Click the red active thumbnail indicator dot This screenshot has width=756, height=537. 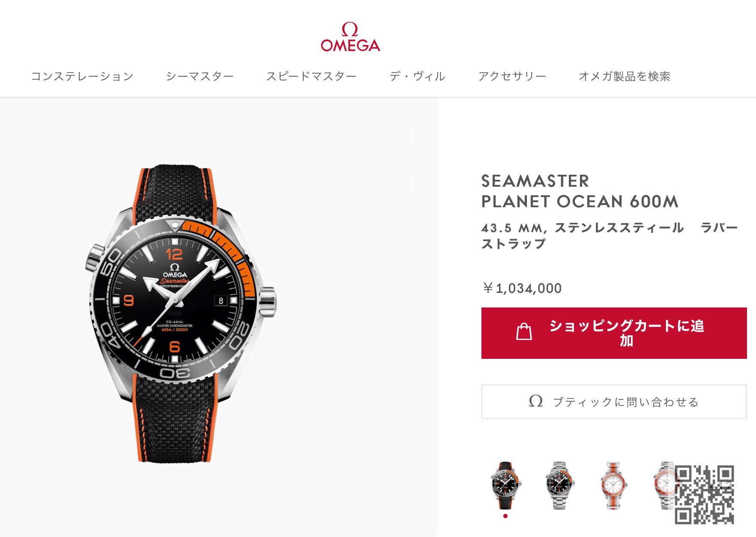click(505, 516)
